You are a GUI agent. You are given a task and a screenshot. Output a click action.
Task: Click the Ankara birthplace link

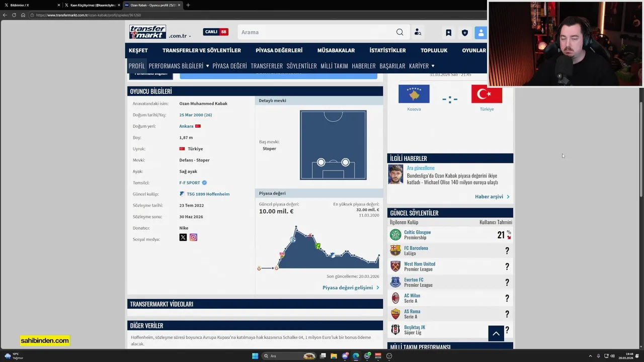point(186,126)
